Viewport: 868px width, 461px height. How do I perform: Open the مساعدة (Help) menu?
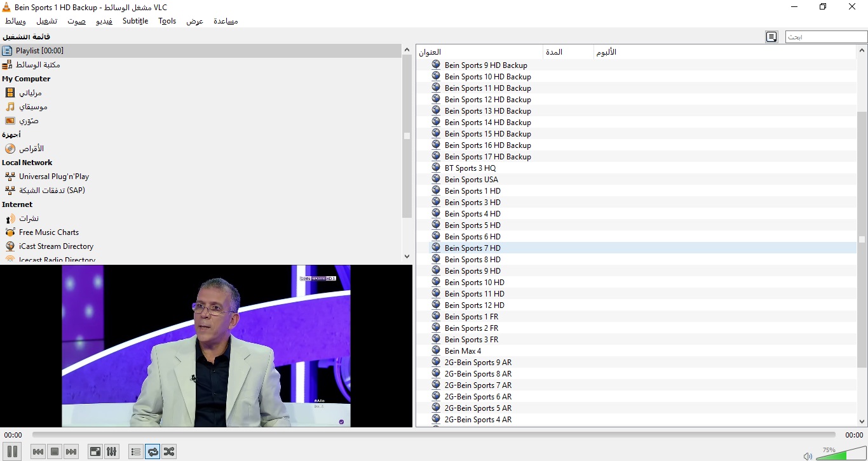[226, 21]
